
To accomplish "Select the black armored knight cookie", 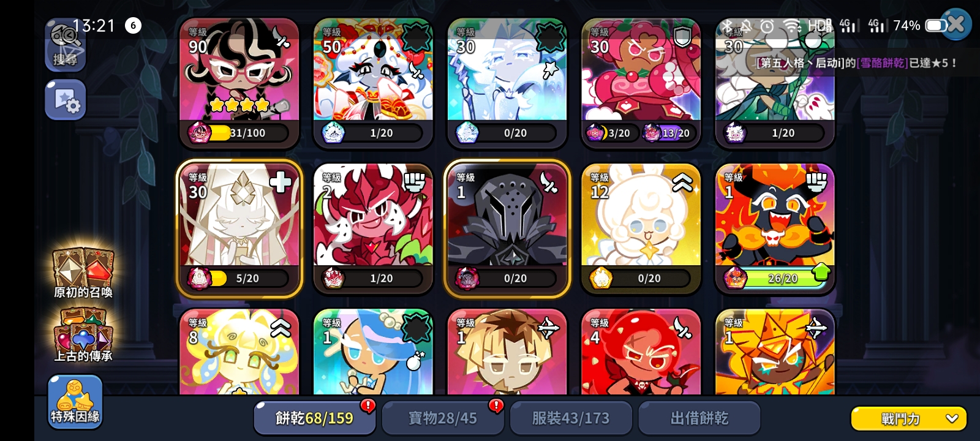I will [507, 229].
